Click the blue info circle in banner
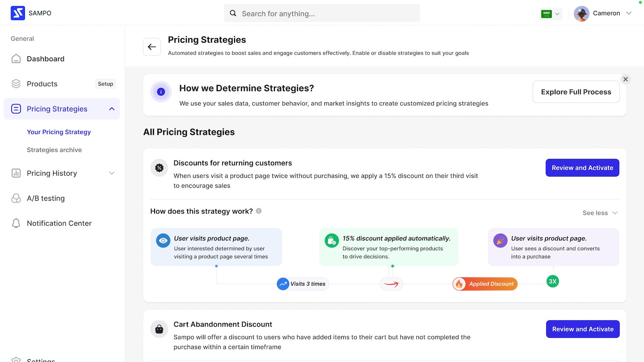 161,92
